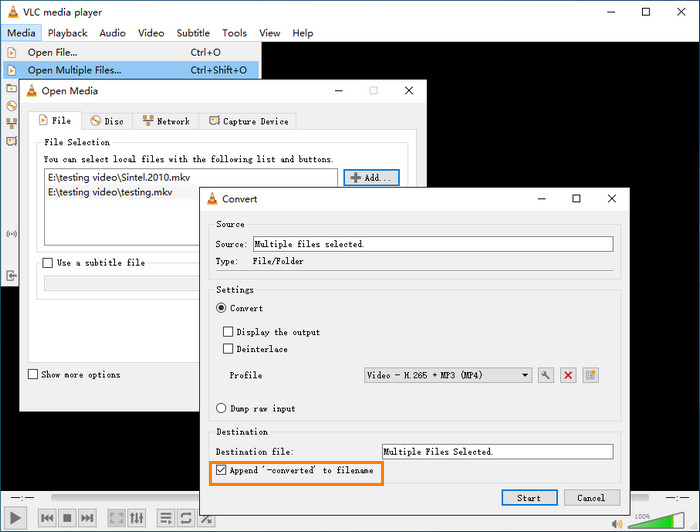The image size is (700, 532).
Task: Open the Subtitle menu
Action: coord(193,33)
